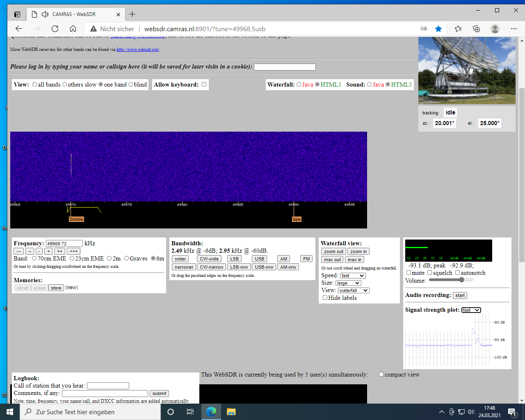Tick the Hide labels checkbox

pyautogui.click(x=325, y=298)
